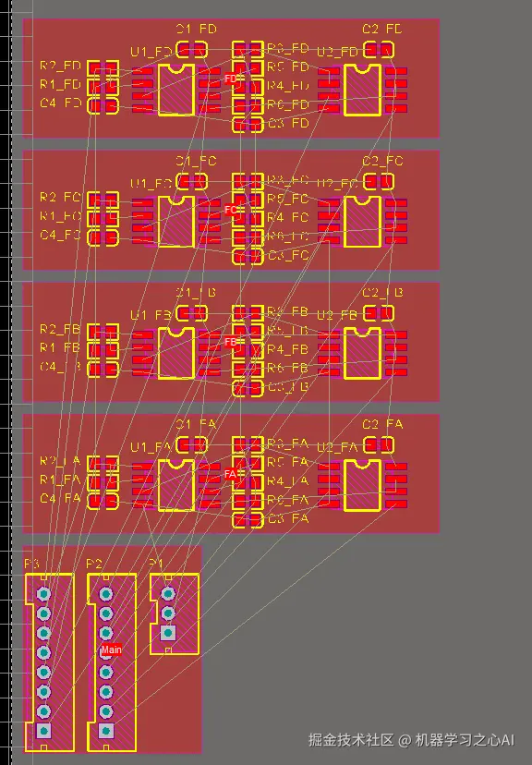Click the P1 header designator text
532x765 pixels.
click(x=156, y=564)
